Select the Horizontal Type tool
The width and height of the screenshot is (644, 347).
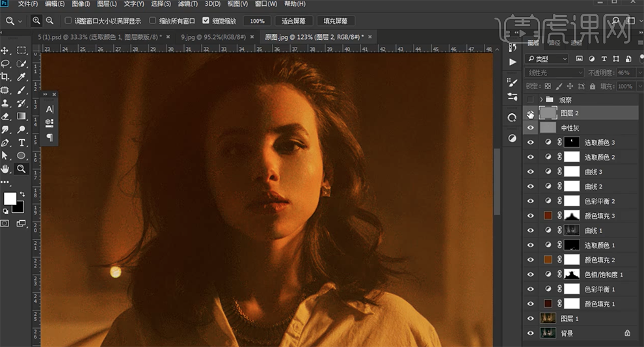pyautogui.click(x=21, y=143)
